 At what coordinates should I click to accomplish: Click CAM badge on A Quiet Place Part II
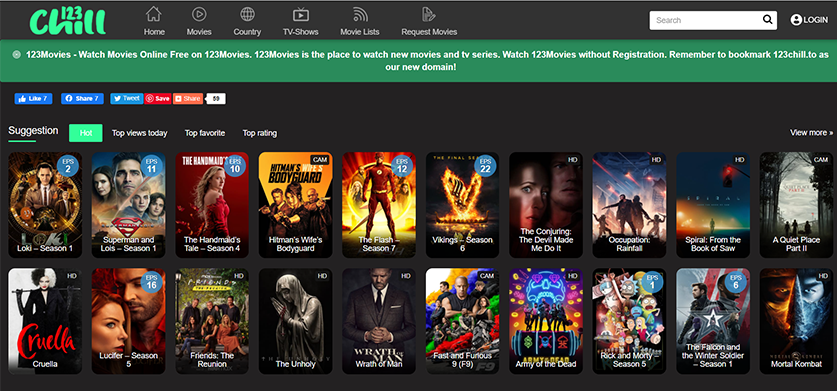(x=822, y=160)
